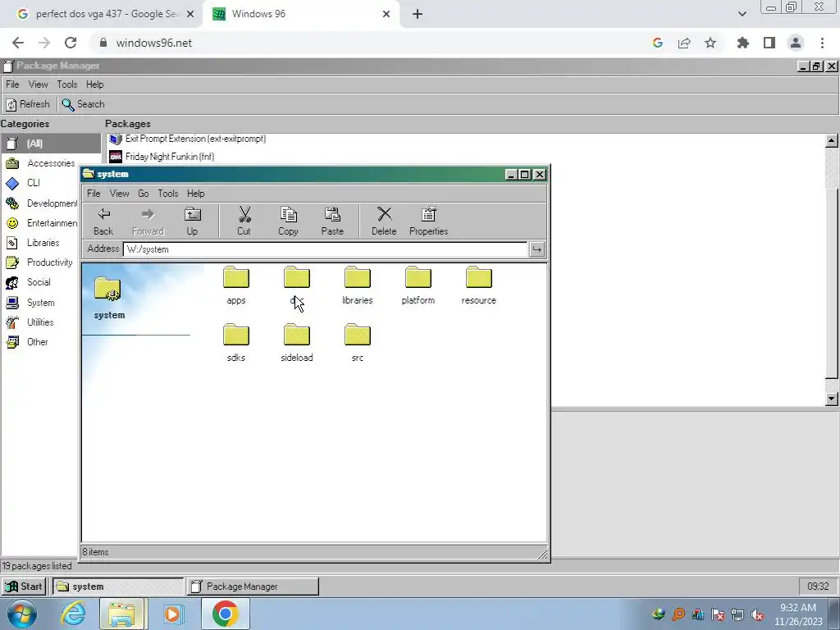
Task: Click the Windows 7 Start orb
Action: [x=22, y=614]
